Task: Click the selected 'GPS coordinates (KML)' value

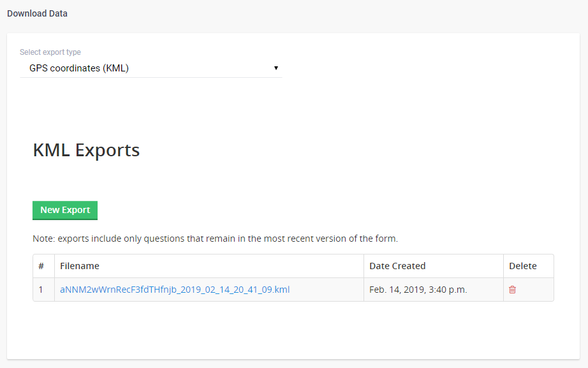Action: (x=79, y=68)
